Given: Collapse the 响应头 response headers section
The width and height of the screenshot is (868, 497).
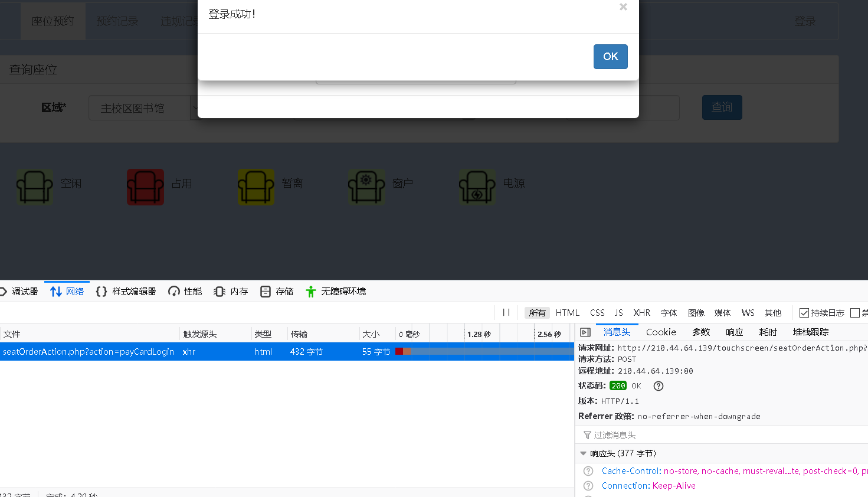Looking at the screenshot, I should tap(583, 453).
